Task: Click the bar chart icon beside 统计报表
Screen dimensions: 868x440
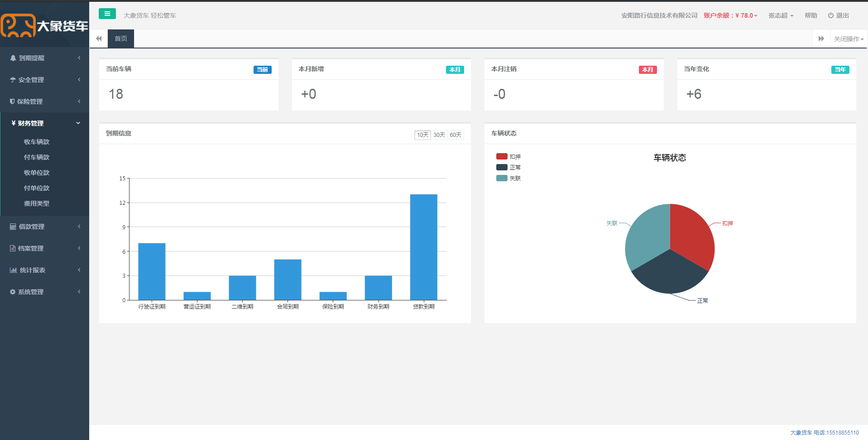Action: tap(13, 270)
